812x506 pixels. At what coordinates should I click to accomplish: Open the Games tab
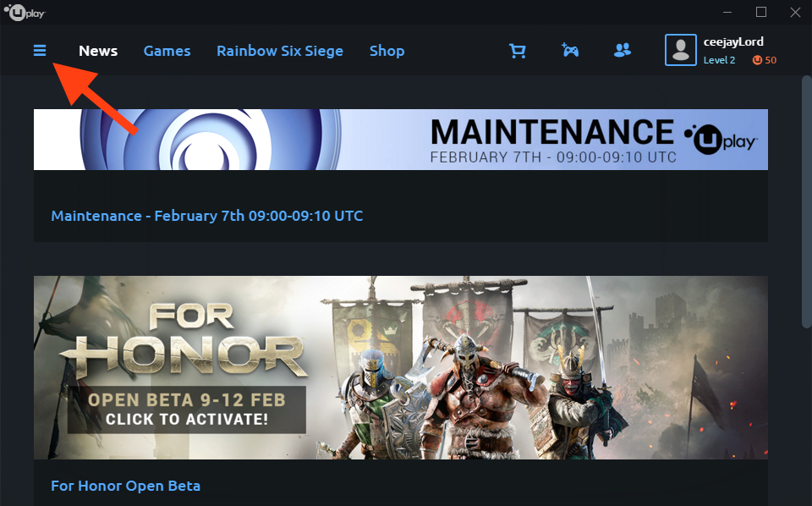coord(167,51)
